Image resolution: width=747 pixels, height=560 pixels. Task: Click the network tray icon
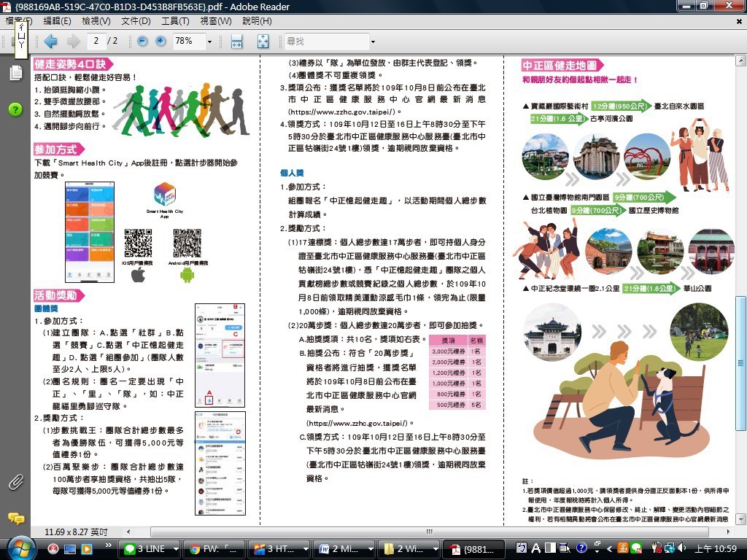pos(670,548)
